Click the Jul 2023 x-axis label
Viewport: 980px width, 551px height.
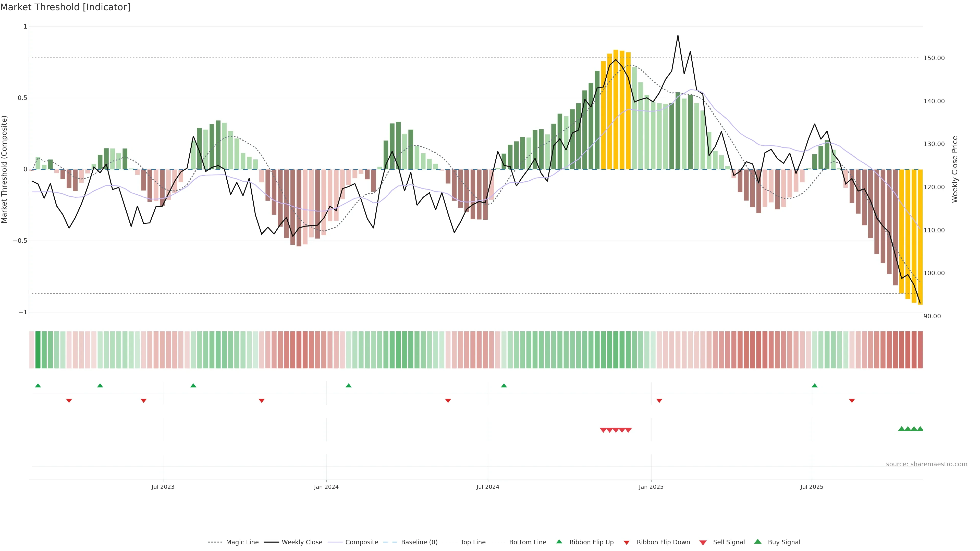click(163, 487)
